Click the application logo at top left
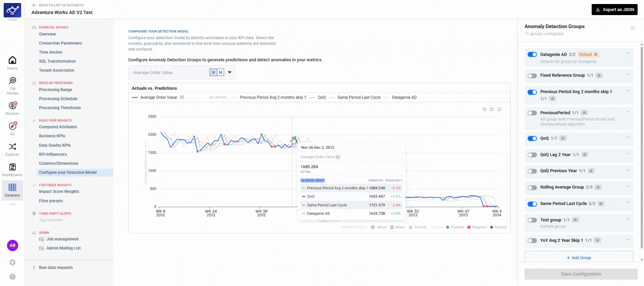This screenshot has height=286, width=644. pos(12,10)
